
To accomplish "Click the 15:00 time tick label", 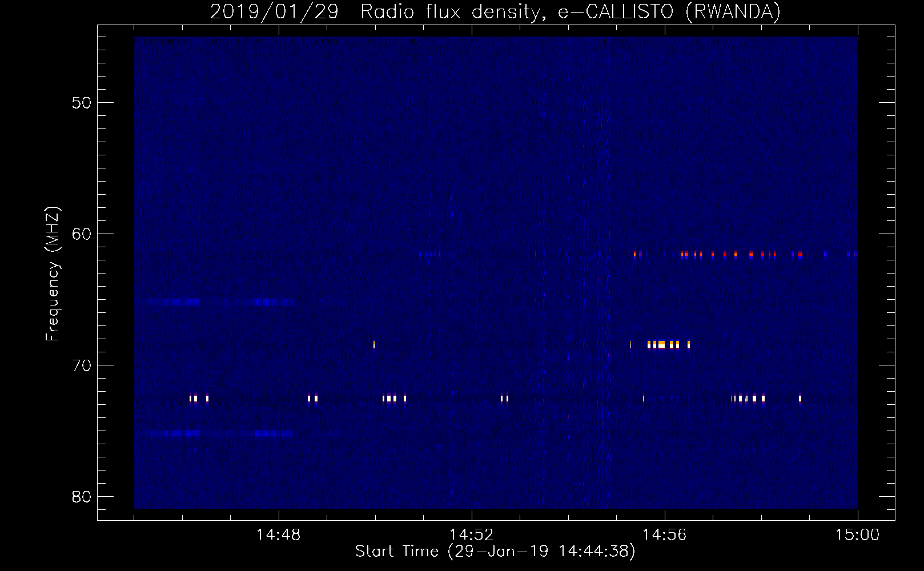I will (858, 535).
